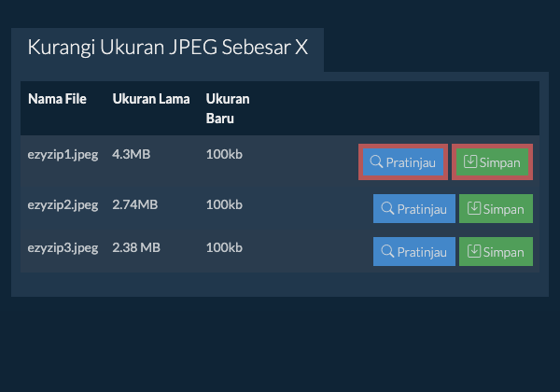
Task: Click the download icon for ezyzip3.jpeg
Action: [x=475, y=251]
